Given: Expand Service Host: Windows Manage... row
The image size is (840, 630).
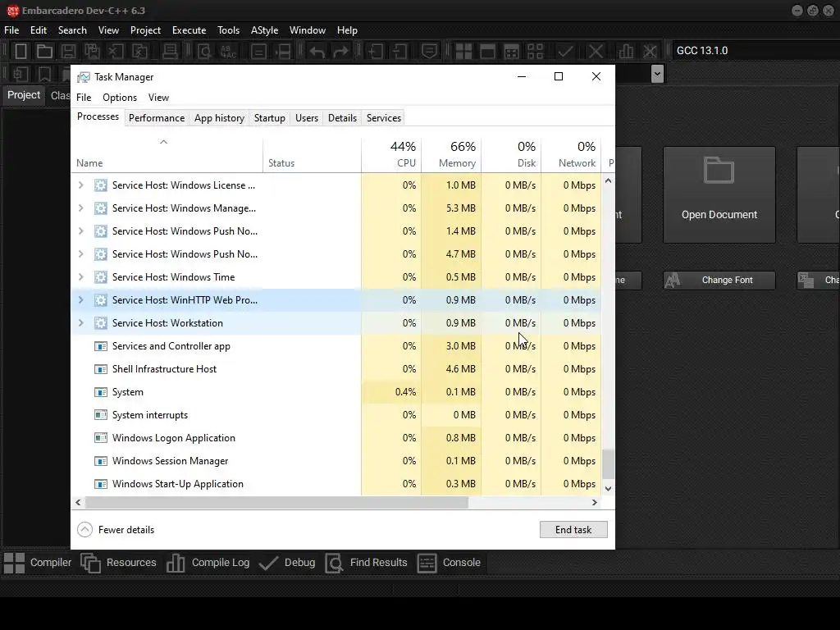Looking at the screenshot, I should coord(81,208).
